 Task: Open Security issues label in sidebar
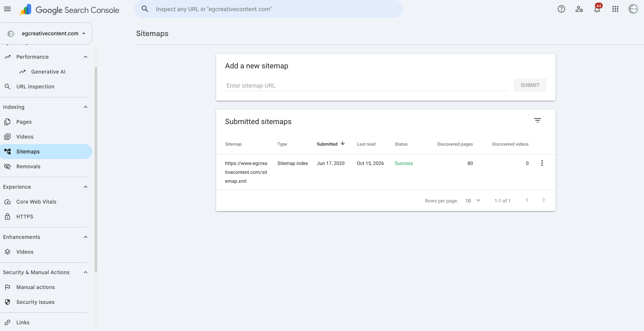tap(35, 302)
